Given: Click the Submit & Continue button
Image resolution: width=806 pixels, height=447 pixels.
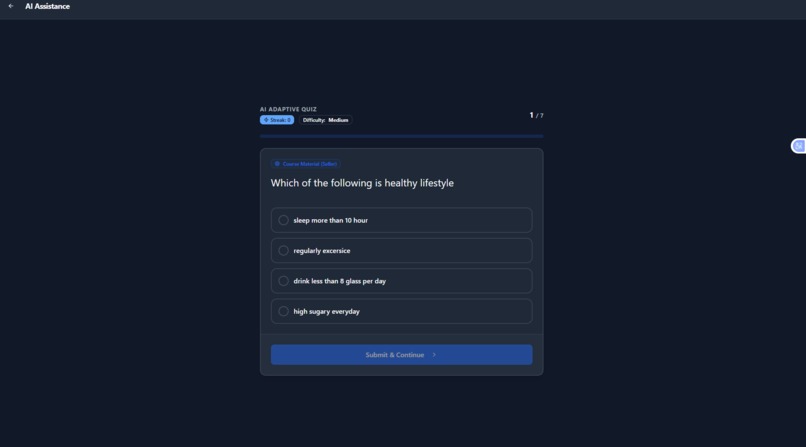Looking at the screenshot, I should point(401,355).
